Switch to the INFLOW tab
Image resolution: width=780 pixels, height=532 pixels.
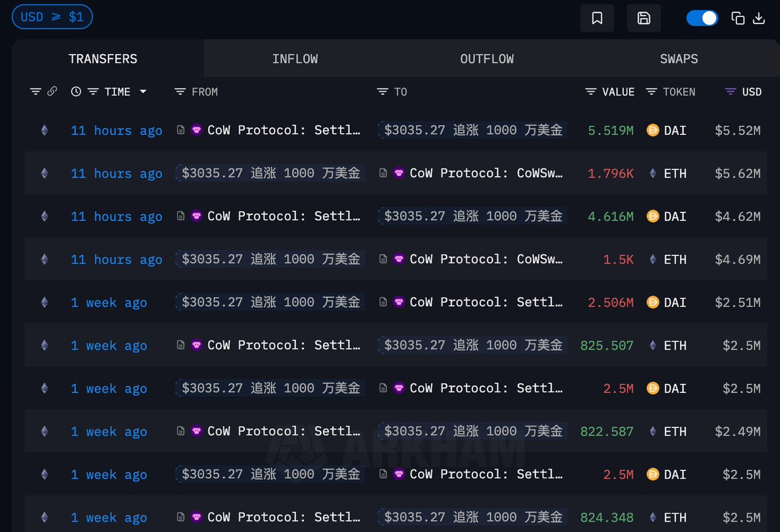(x=294, y=58)
